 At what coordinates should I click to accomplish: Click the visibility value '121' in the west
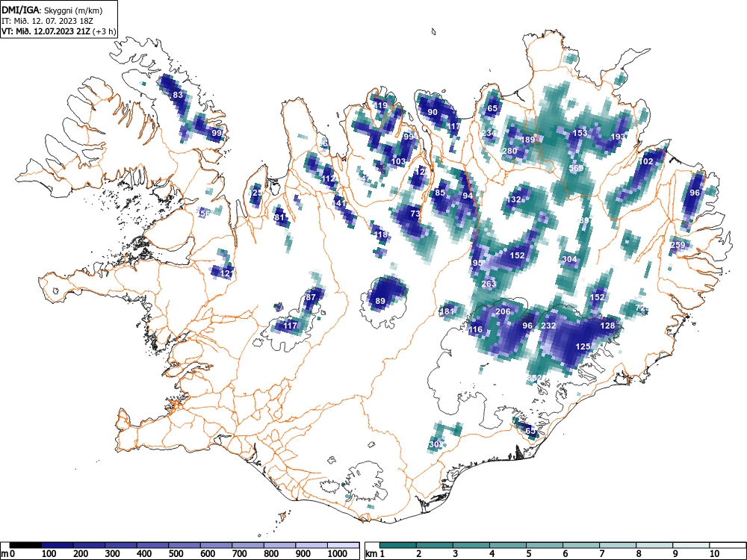pyautogui.click(x=228, y=273)
